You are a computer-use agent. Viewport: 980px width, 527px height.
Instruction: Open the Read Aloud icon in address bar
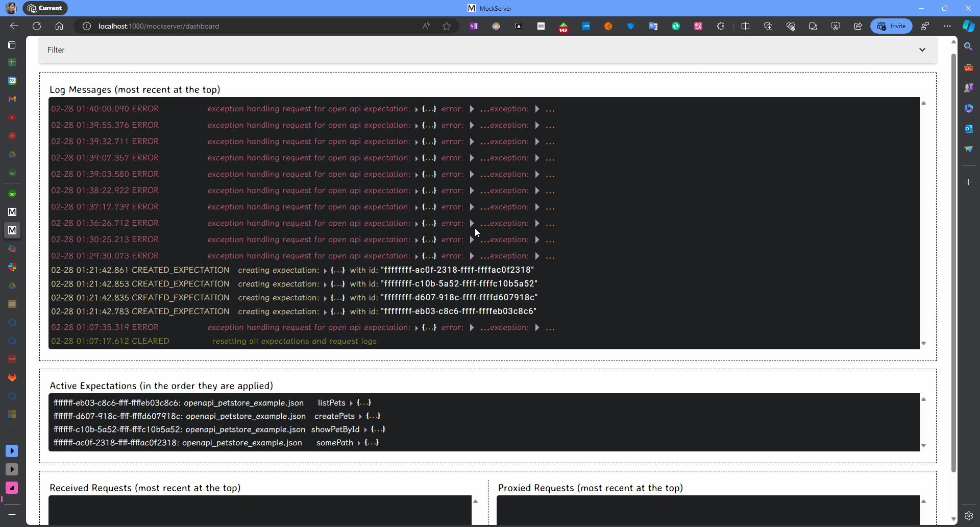coord(426,26)
